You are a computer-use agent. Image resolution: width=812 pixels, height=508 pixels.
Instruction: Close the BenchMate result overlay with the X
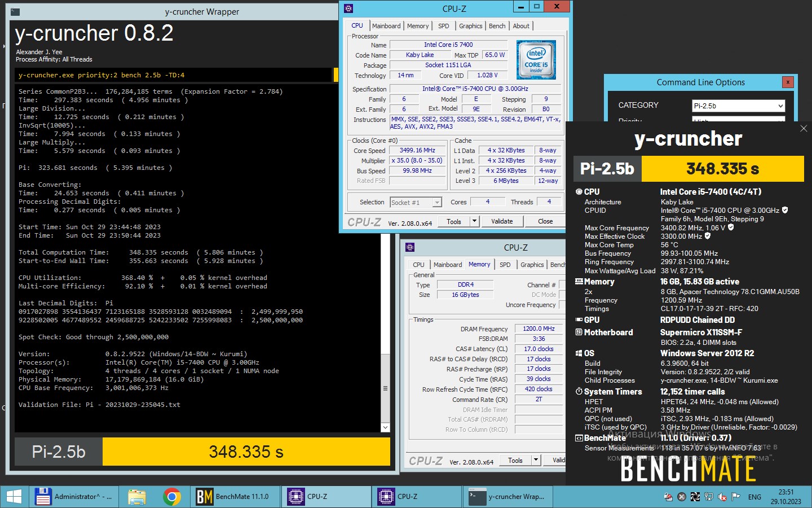pyautogui.click(x=804, y=129)
